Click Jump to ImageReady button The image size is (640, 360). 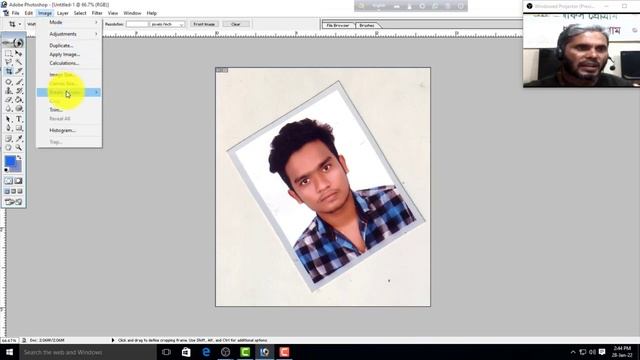click(x=13, y=202)
